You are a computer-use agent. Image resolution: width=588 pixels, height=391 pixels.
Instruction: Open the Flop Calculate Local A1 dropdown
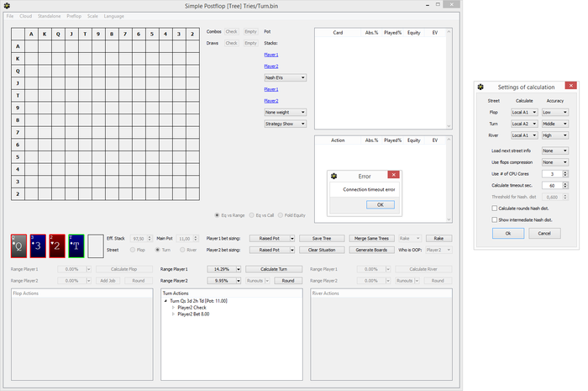click(x=524, y=112)
